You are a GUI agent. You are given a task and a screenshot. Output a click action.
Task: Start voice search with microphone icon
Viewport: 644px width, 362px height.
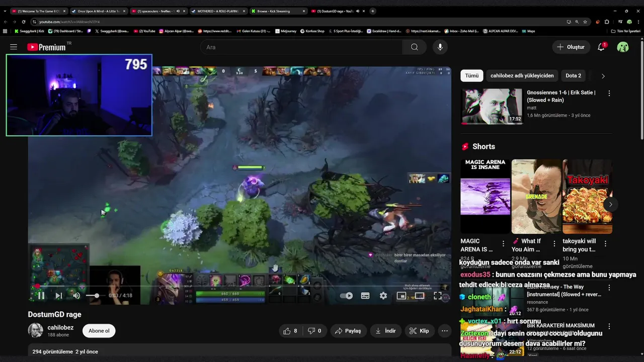point(440,47)
